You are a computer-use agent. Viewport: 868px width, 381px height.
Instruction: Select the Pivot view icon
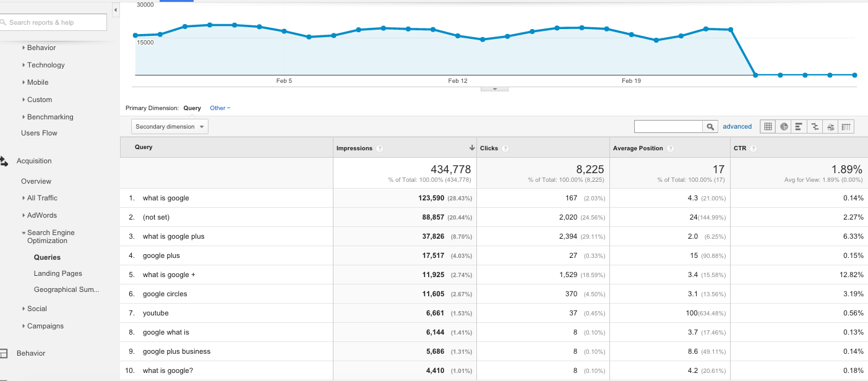tap(846, 127)
